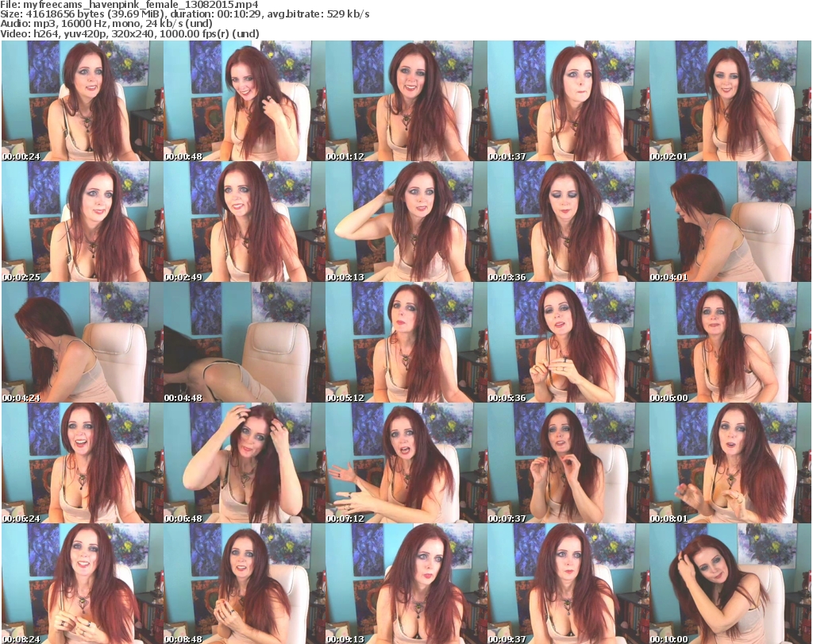
Task: Click the video frame labeled 00:10:00
Action: tap(730, 584)
